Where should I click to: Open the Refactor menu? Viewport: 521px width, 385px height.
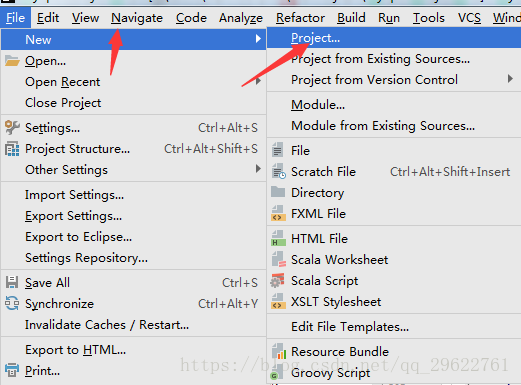pyautogui.click(x=300, y=18)
